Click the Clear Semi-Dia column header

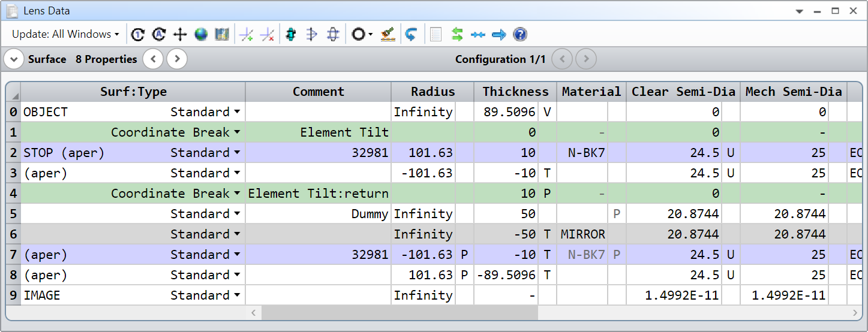[x=683, y=92]
